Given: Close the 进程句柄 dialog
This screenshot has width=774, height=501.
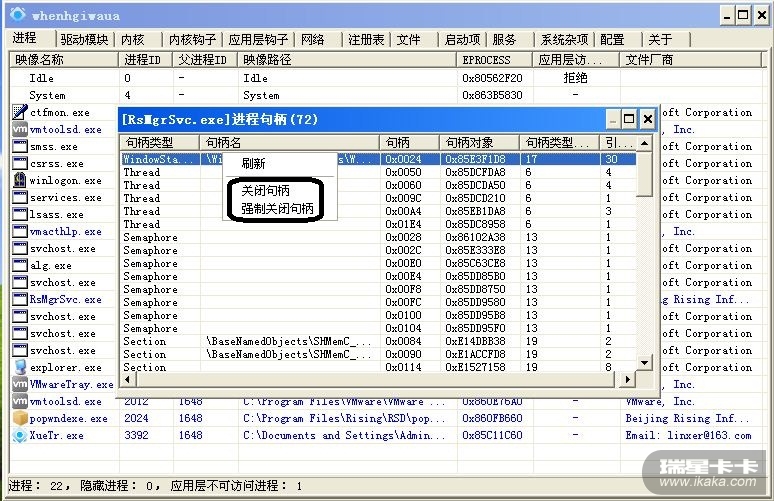Looking at the screenshot, I should (648, 119).
